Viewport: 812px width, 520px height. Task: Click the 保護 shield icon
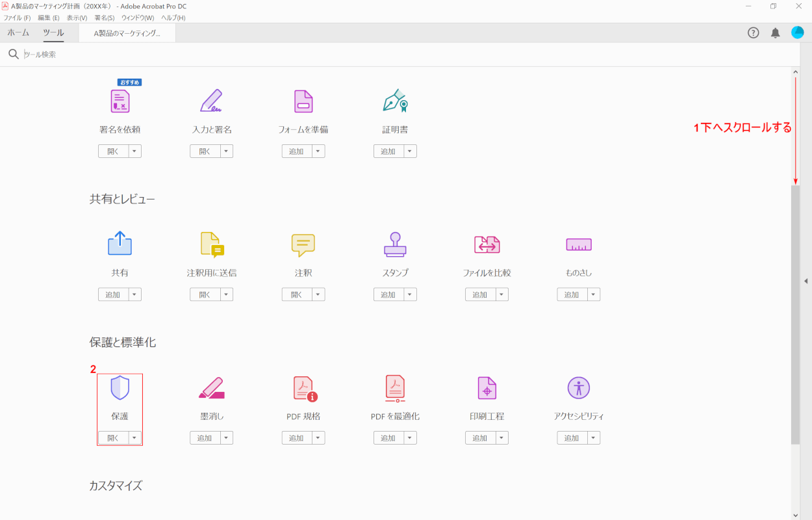120,388
